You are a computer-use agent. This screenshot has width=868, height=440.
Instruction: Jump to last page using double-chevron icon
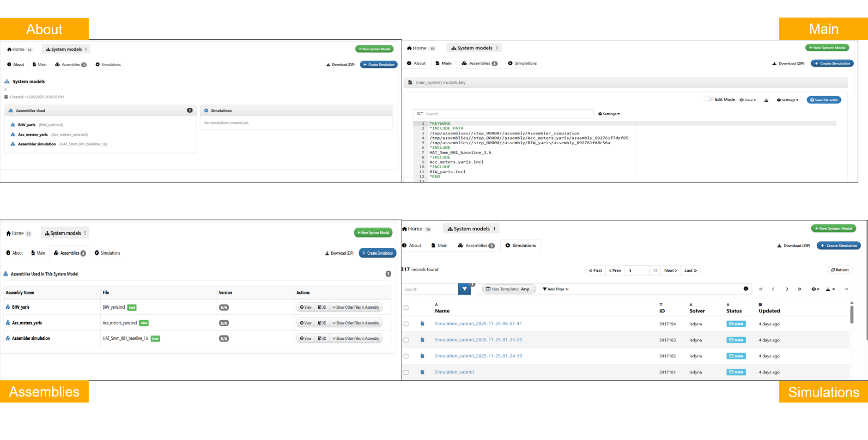point(799,289)
